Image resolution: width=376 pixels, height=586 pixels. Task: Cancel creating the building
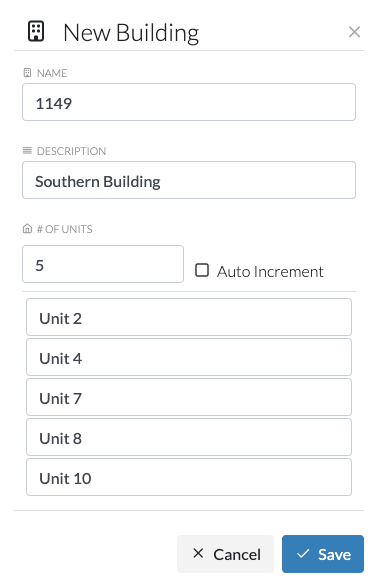click(225, 554)
